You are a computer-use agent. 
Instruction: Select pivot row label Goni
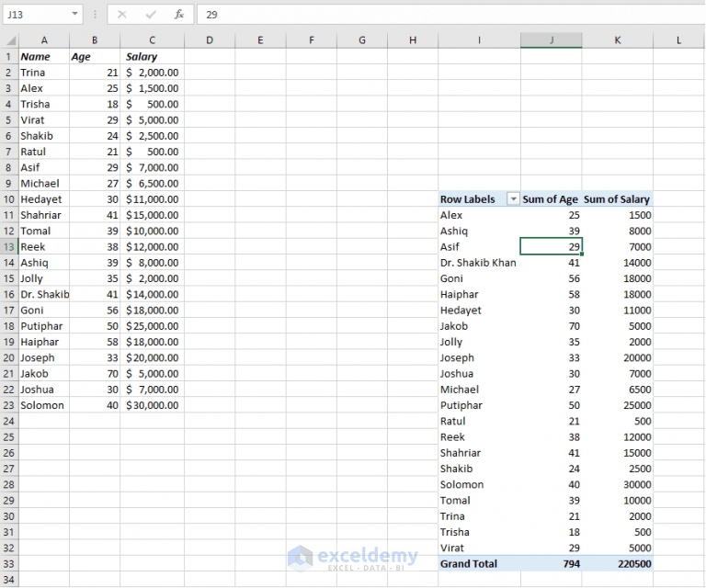tap(479, 278)
